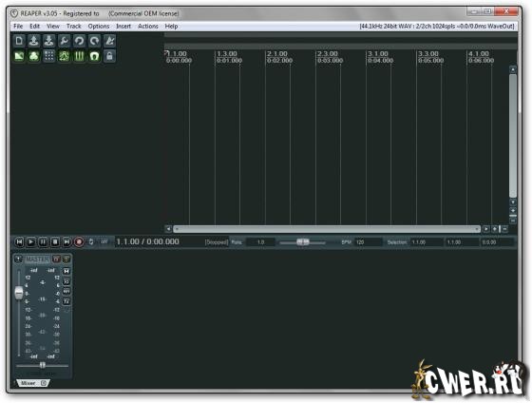Click the master FX button in mixer

[x=56, y=259]
